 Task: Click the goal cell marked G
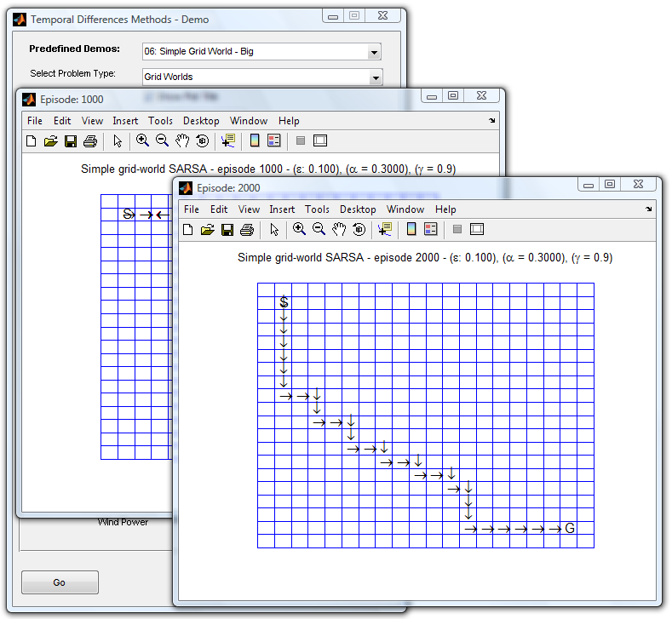(569, 528)
